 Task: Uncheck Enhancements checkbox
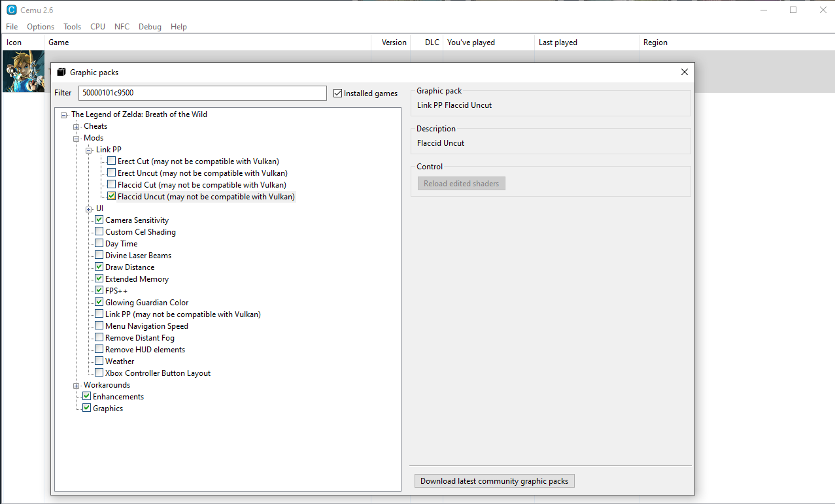pyautogui.click(x=87, y=396)
